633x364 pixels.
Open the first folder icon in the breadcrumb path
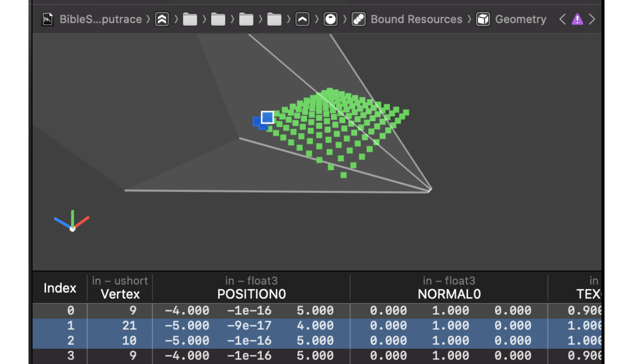pyautogui.click(x=190, y=19)
